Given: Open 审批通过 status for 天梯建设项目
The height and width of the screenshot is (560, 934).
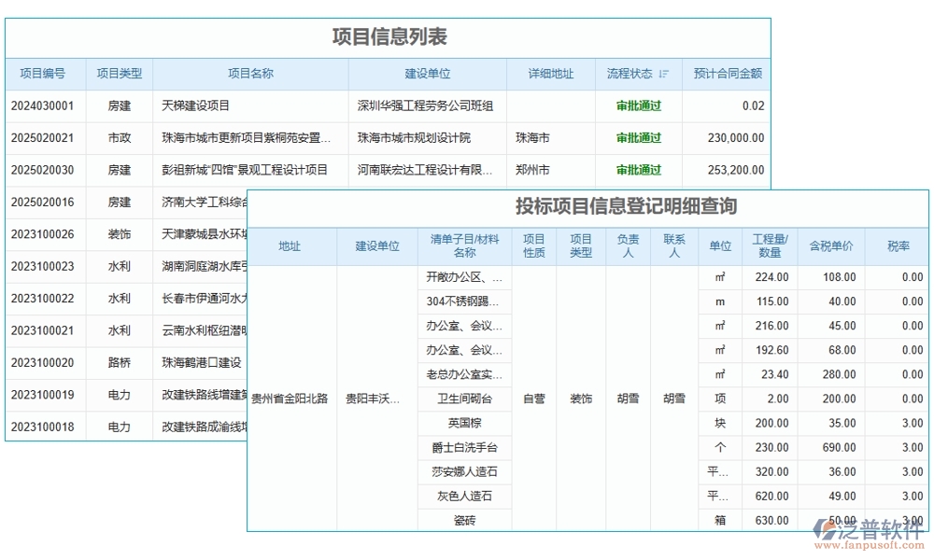Looking at the screenshot, I should click(x=640, y=106).
